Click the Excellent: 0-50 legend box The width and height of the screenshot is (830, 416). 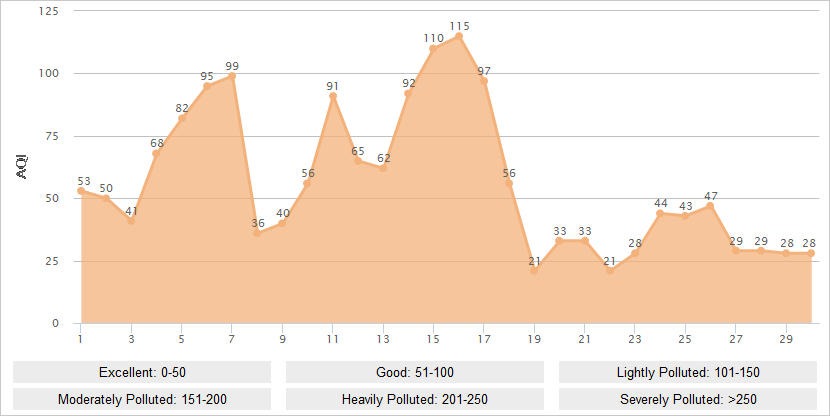point(142,372)
